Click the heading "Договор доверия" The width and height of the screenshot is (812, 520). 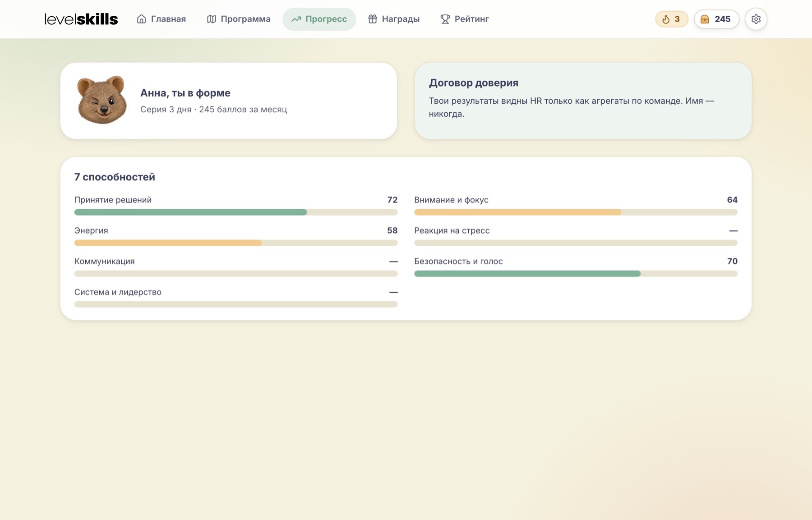pos(474,83)
